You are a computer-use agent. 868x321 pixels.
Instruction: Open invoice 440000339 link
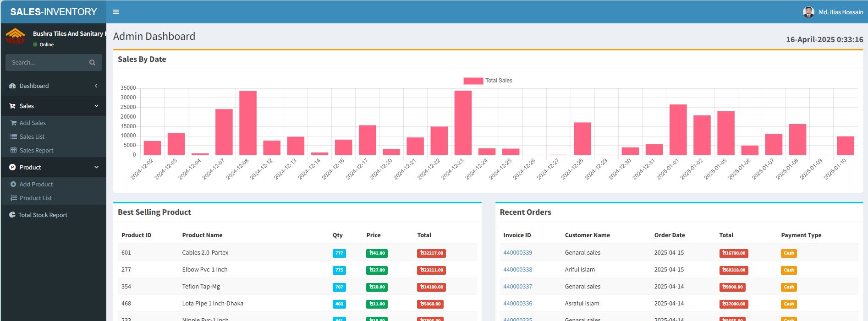(x=518, y=252)
